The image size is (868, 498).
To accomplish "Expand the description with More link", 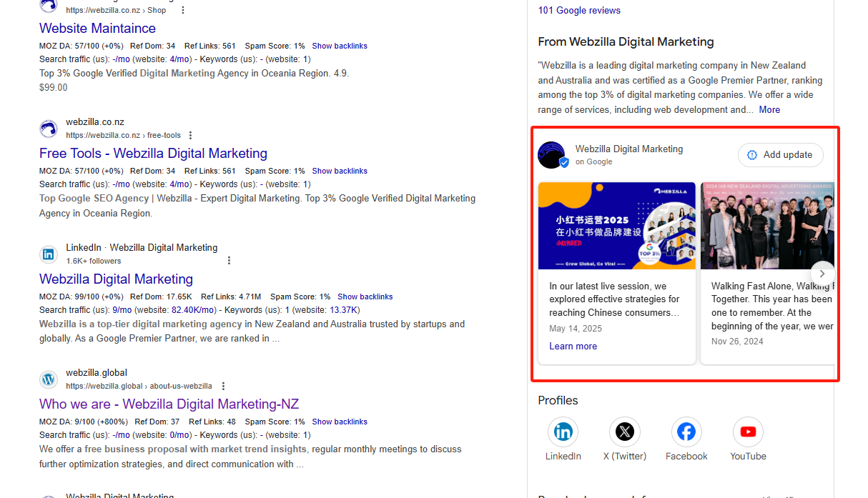I will point(769,110).
